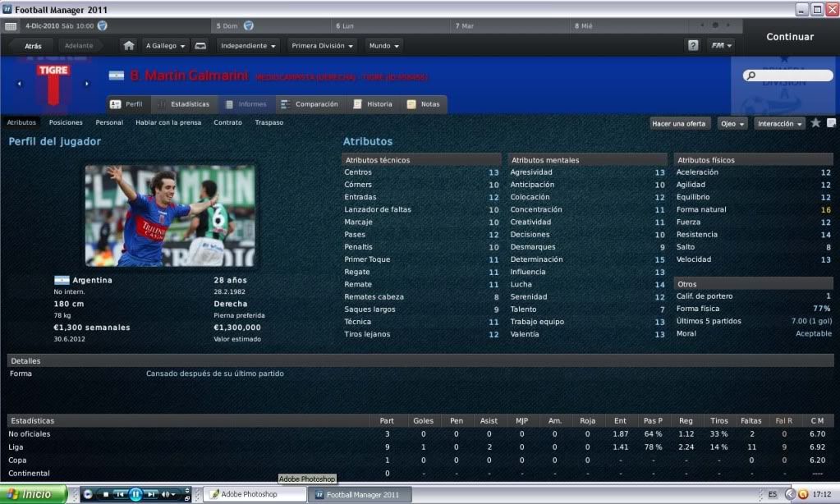Open Hablar con la prensa
This screenshot has width=840, height=504.
(168, 122)
